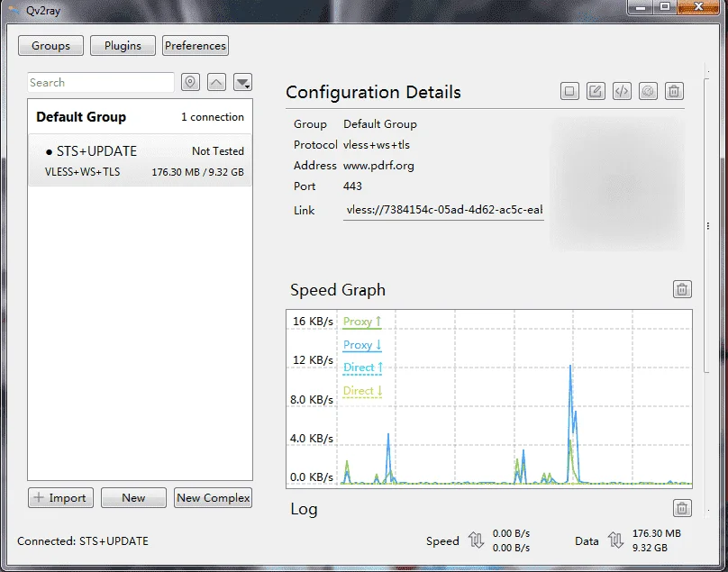Click the Data up-down arrows icon
The height and width of the screenshot is (572, 728).
pos(615,540)
